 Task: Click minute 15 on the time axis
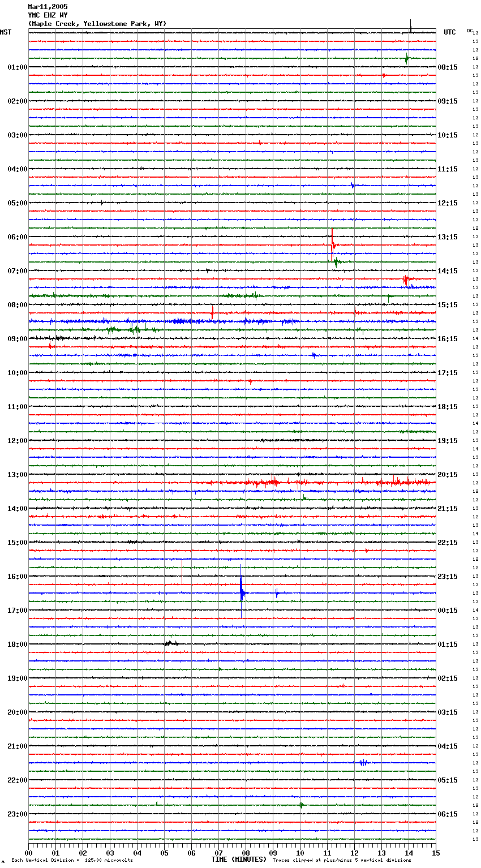pos(436,853)
